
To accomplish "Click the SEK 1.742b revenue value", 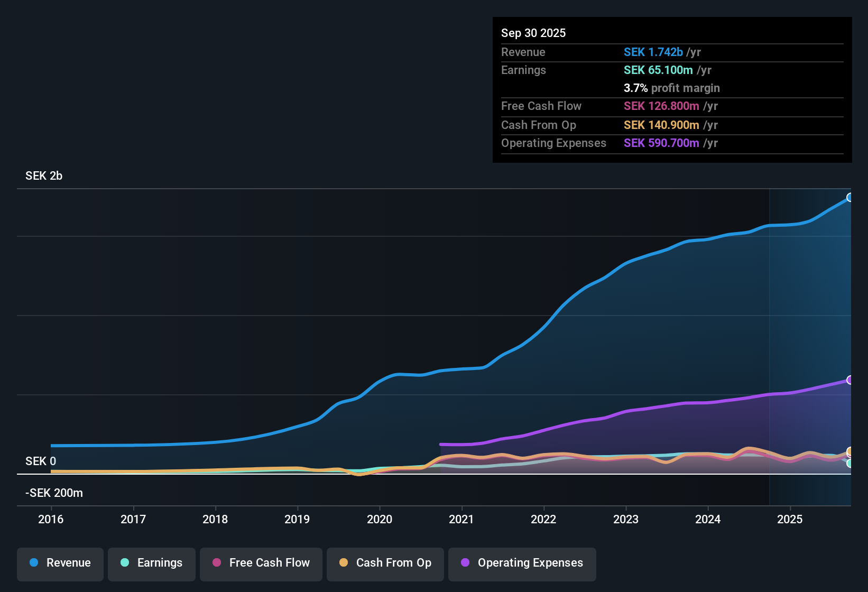I will pos(653,52).
